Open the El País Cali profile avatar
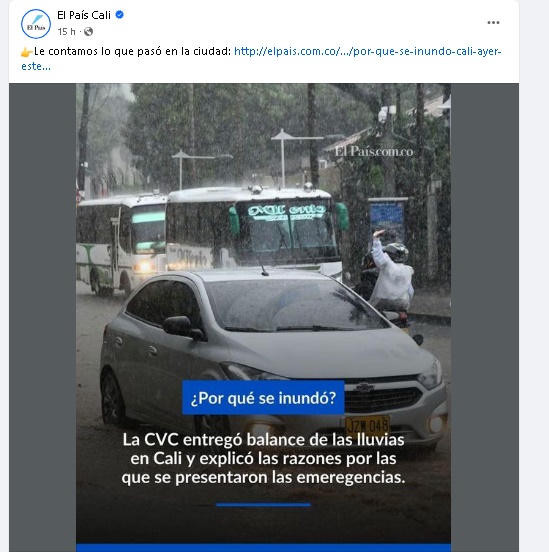 pyautogui.click(x=36, y=24)
